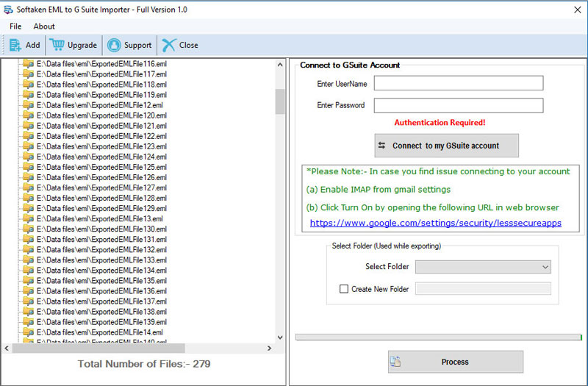Screen dimensions: 588x386
Task: Click the scroll down arrow of file list
Action: 280,337
